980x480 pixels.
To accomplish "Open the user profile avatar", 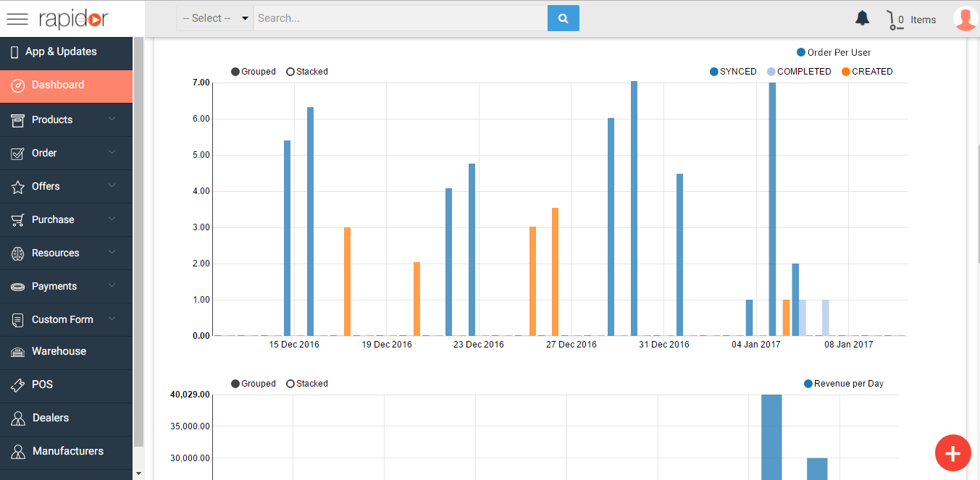I will [965, 19].
